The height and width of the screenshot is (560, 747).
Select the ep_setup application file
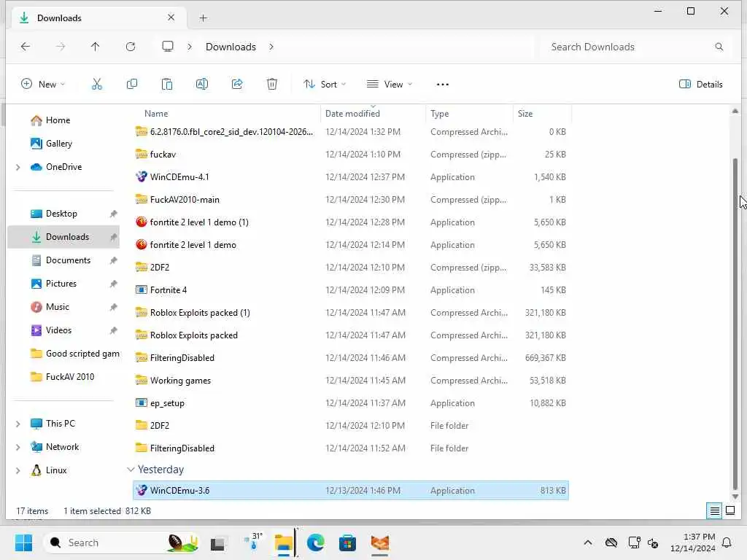click(351, 402)
